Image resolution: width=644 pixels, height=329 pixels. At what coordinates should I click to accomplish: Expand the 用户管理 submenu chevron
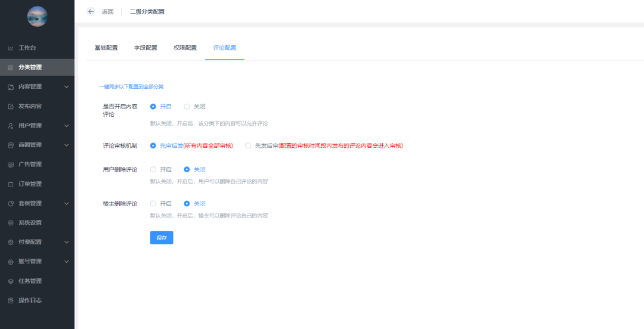tap(67, 126)
